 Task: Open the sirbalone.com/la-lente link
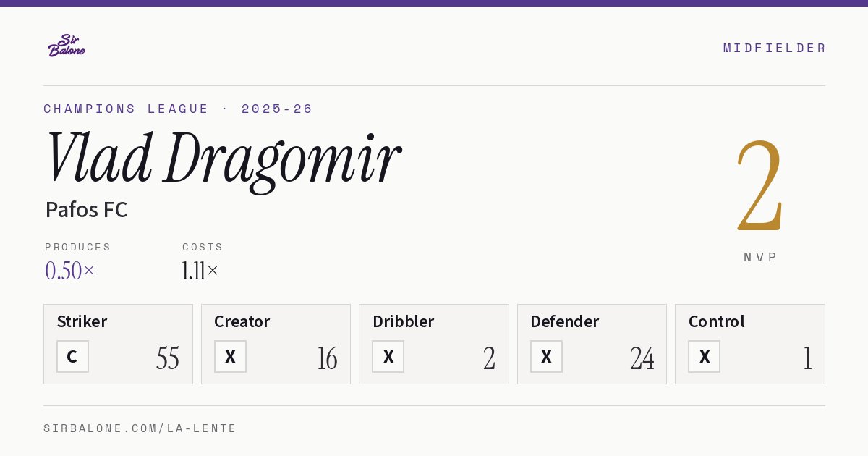[140, 428]
